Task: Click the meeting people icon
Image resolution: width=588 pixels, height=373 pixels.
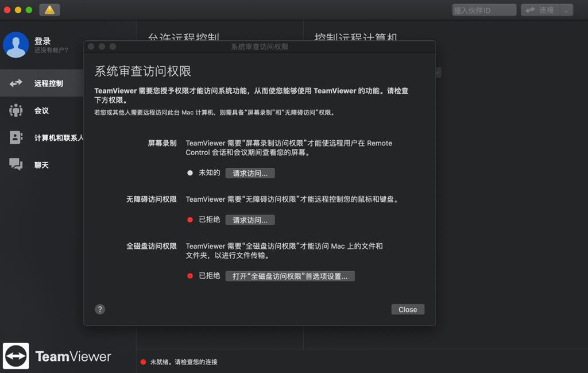Action: (x=16, y=110)
